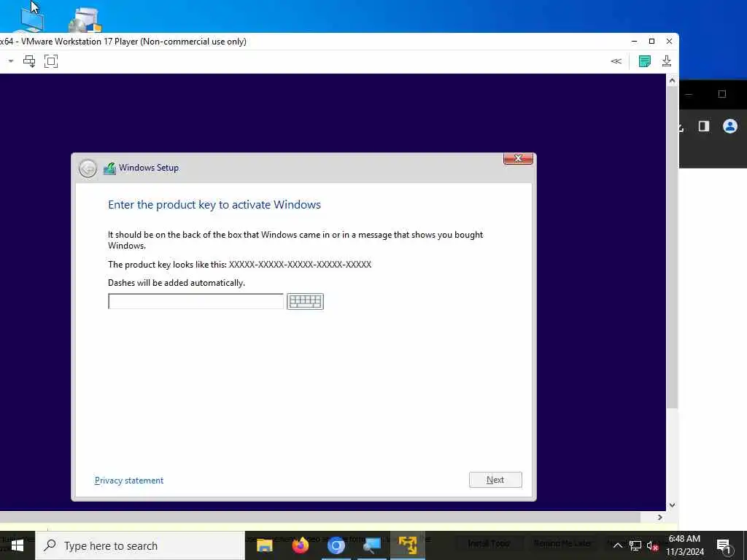Click the taskbar search box

click(x=140, y=545)
